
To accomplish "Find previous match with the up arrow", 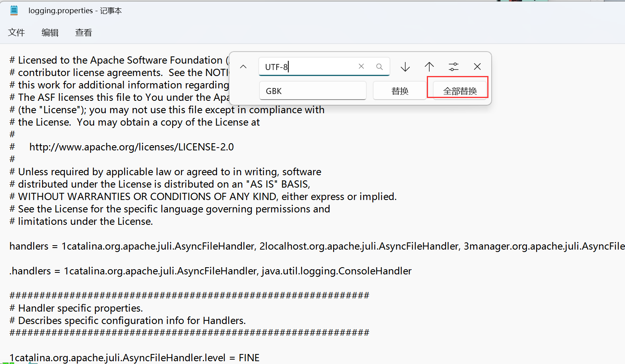I will [x=429, y=66].
